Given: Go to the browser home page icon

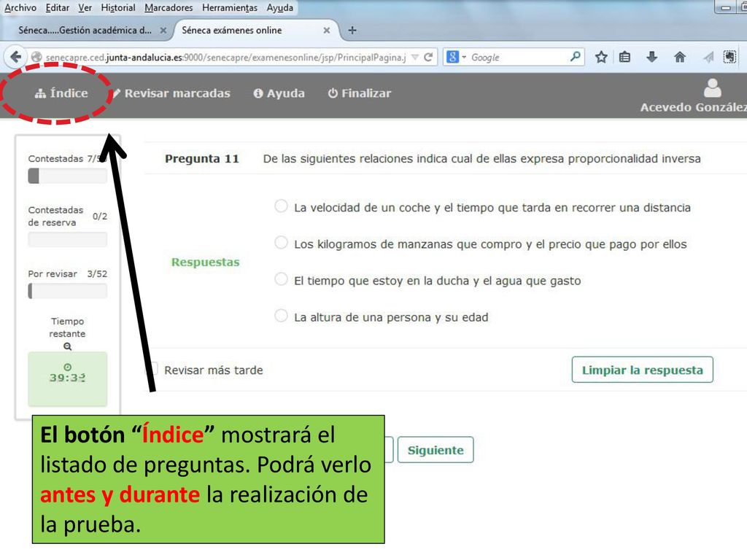Looking at the screenshot, I should coord(680,57).
